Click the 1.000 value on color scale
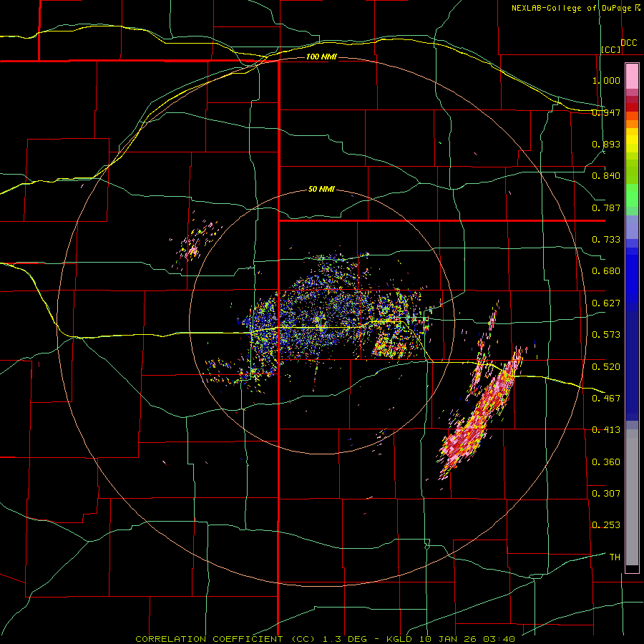The height and width of the screenshot is (644, 644). pyautogui.click(x=606, y=80)
